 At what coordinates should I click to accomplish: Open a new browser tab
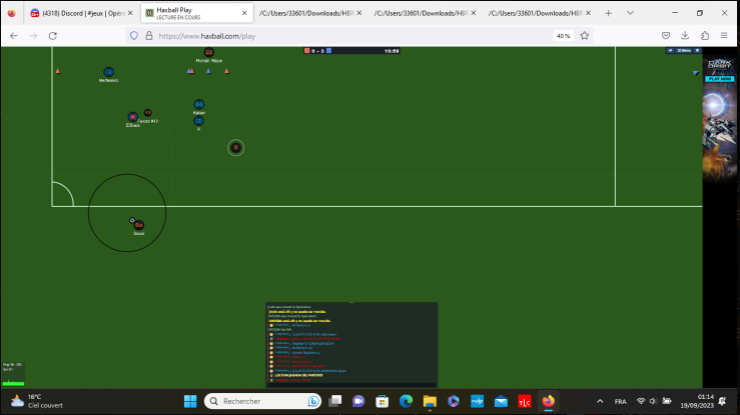pos(608,13)
